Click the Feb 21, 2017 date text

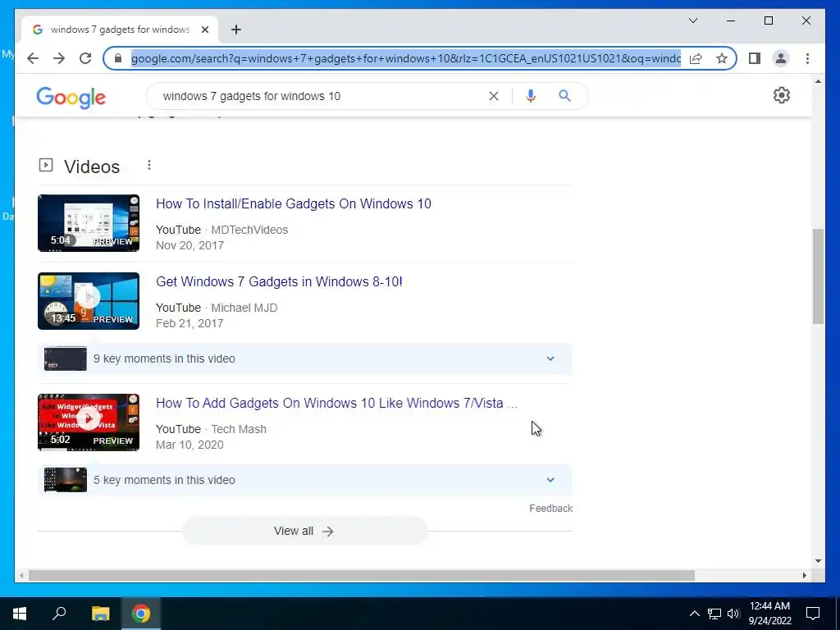pyautogui.click(x=189, y=323)
